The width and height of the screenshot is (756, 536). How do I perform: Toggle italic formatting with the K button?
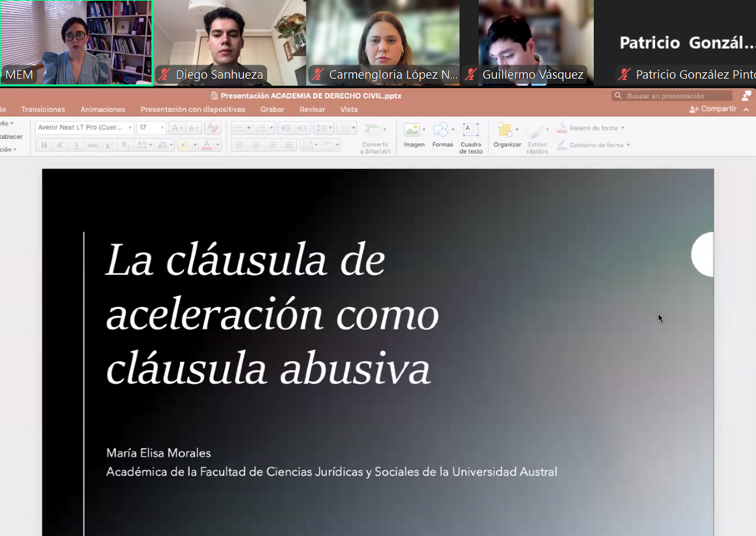[x=60, y=145]
